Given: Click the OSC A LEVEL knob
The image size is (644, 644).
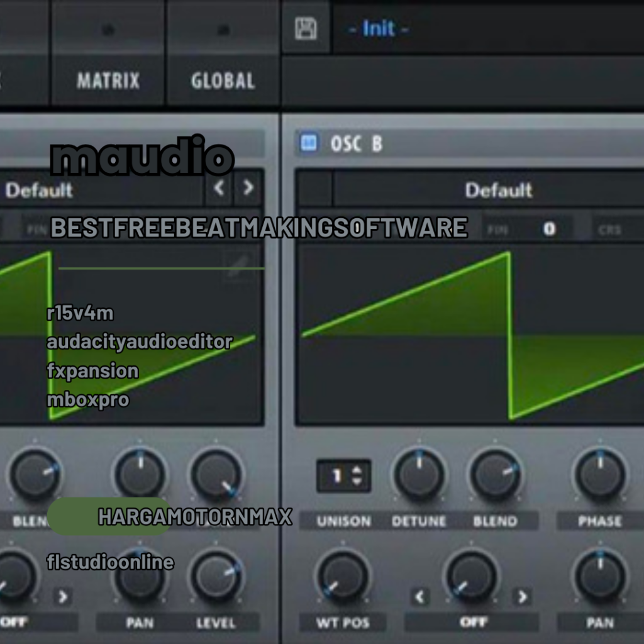Looking at the screenshot, I should [x=216, y=577].
